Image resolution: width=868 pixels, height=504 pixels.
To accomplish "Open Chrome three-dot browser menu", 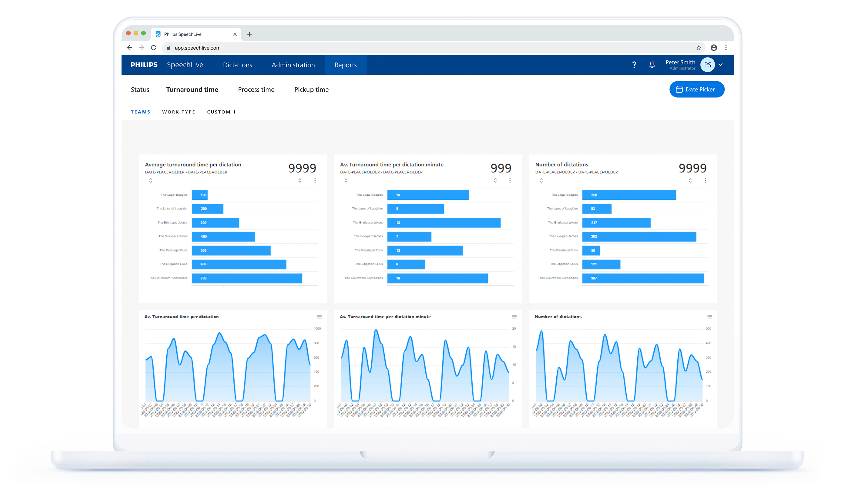I will (x=726, y=48).
